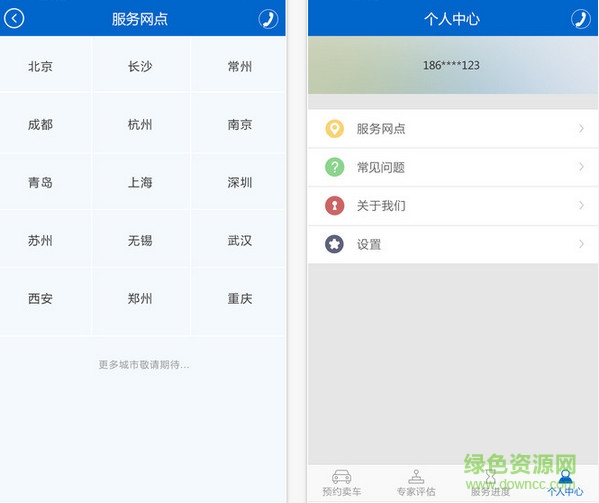This screenshot has height=503, width=599.
Task: Open 设置 menu entry
Action: pos(453,244)
